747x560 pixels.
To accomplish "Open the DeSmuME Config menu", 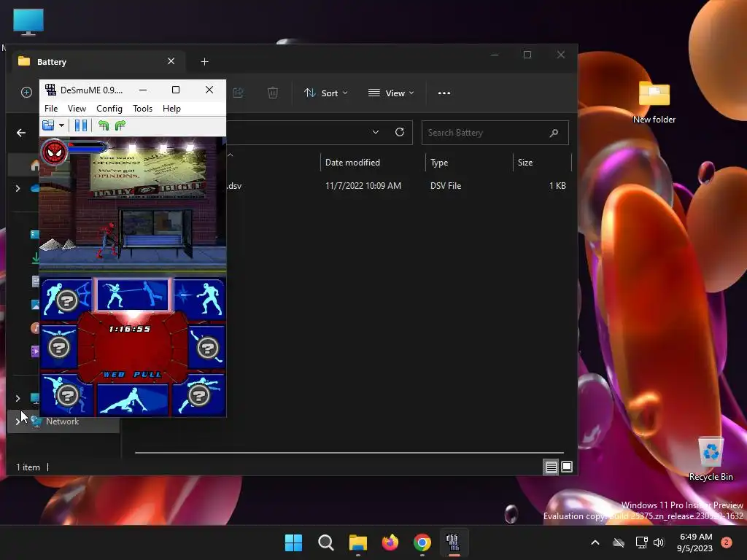I will coord(109,109).
